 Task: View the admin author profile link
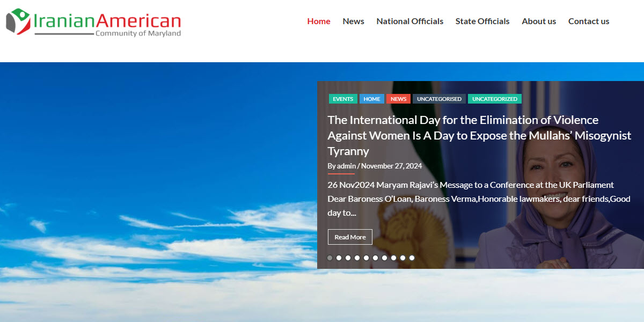tap(346, 166)
